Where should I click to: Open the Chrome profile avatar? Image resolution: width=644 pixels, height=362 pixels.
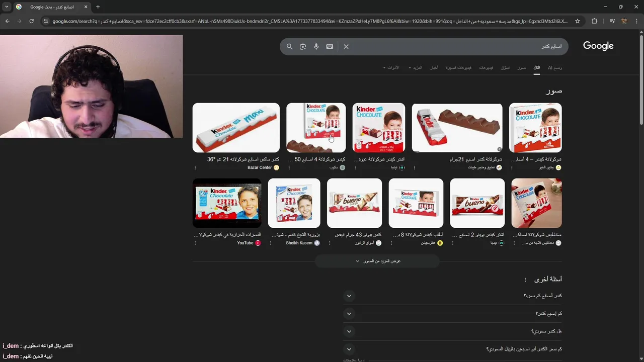click(x=624, y=21)
